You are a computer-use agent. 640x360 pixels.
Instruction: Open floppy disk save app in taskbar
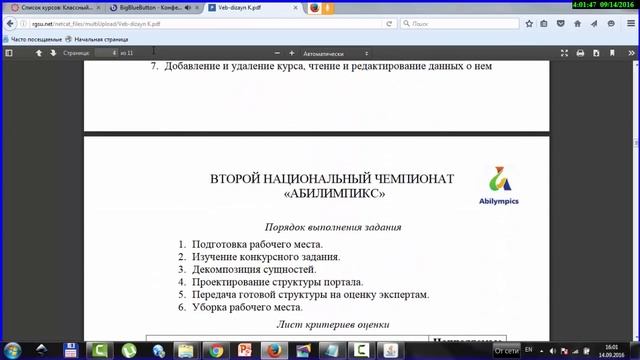[x=70, y=351]
